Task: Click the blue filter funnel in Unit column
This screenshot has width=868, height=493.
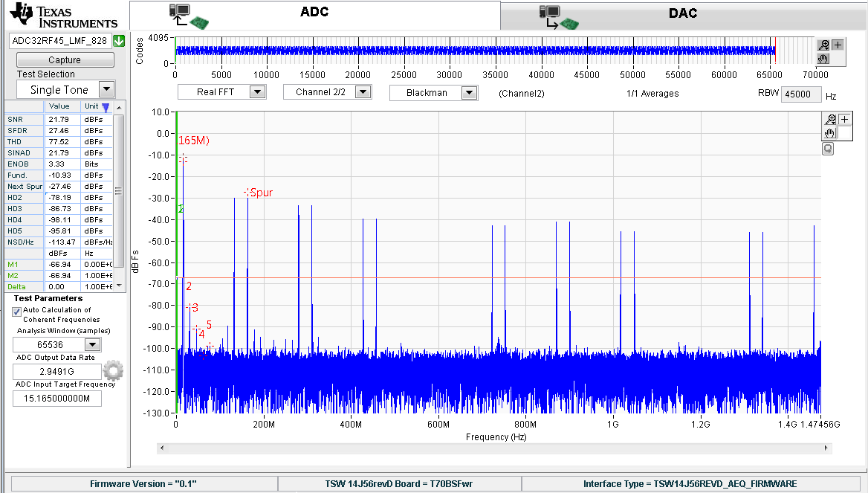Action: [106, 108]
